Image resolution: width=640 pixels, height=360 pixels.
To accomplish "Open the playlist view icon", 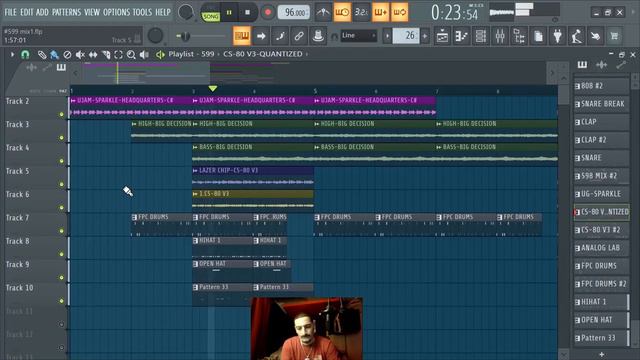I will [442, 36].
